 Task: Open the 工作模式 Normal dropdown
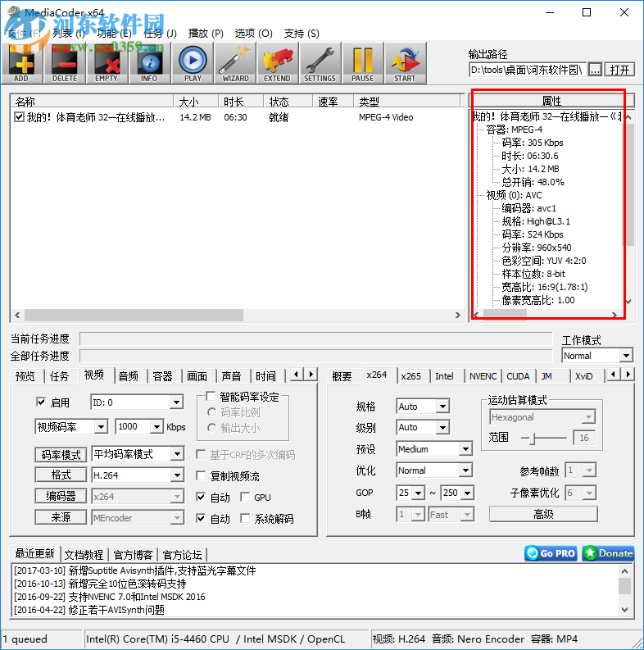click(597, 356)
